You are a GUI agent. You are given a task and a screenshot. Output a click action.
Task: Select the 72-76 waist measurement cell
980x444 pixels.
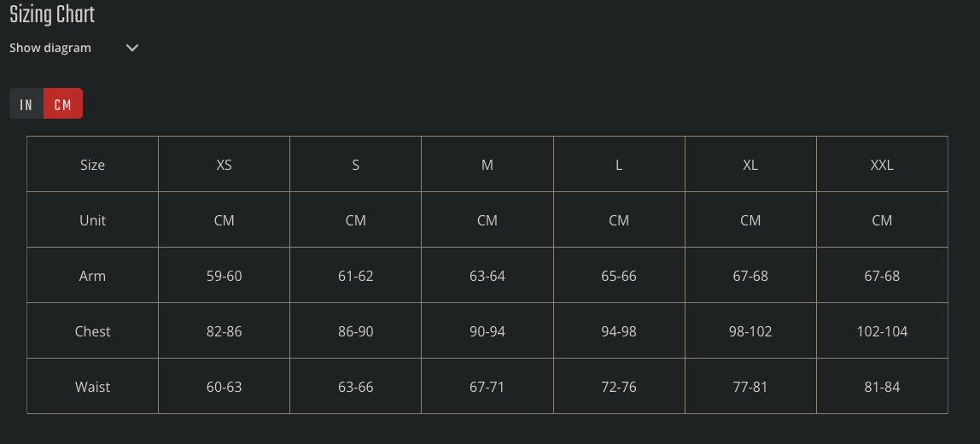(x=619, y=387)
